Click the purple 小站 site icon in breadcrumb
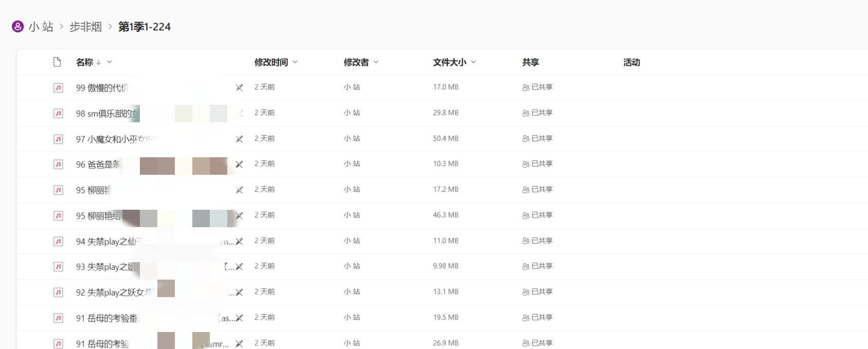The image size is (868, 349). pyautogui.click(x=17, y=27)
